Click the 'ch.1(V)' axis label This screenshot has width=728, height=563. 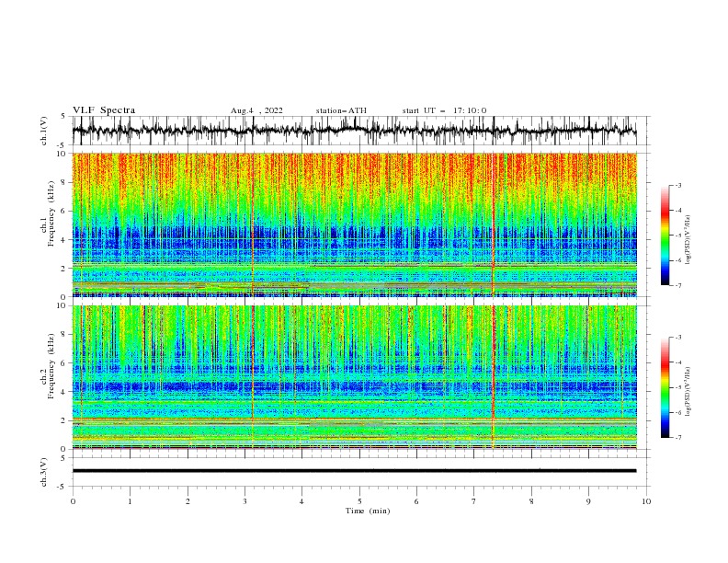tap(44, 131)
